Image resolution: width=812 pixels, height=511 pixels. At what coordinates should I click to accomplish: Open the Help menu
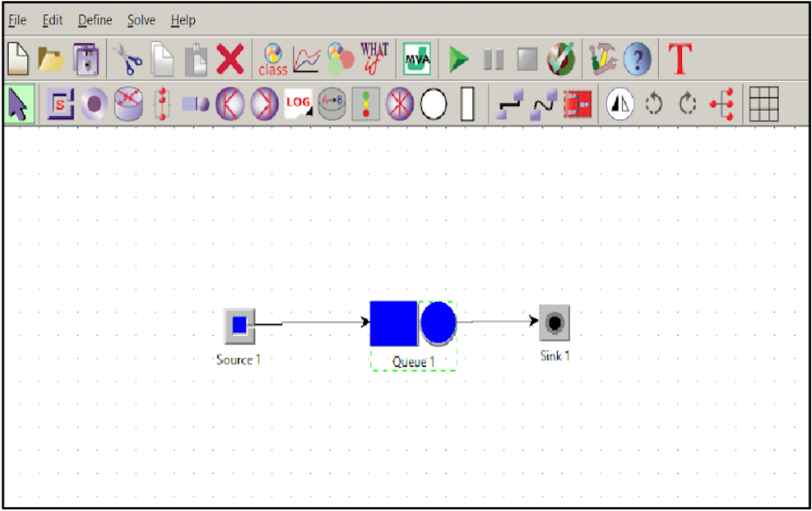click(x=183, y=20)
